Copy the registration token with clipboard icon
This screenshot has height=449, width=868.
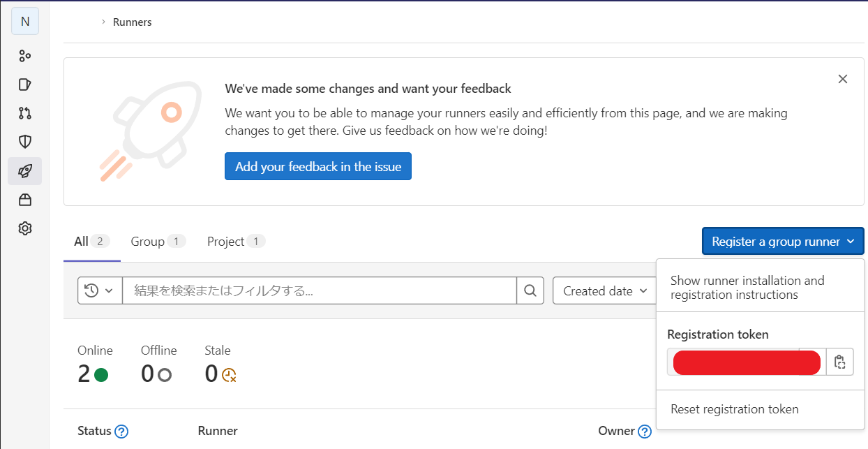(839, 362)
